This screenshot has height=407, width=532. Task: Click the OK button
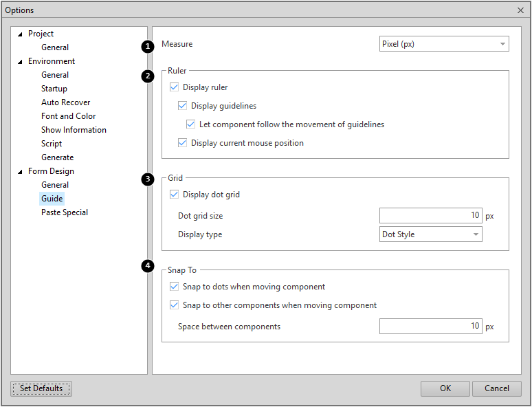pyautogui.click(x=445, y=388)
